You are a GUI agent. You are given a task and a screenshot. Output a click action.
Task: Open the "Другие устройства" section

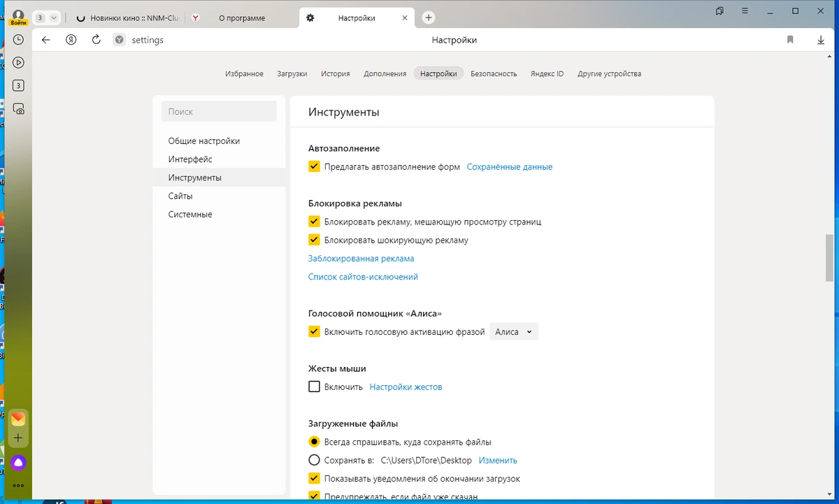click(609, 73)
